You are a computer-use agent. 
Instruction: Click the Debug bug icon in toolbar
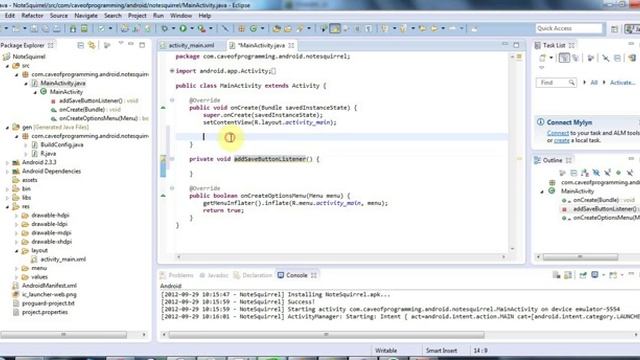click(164, 29)
